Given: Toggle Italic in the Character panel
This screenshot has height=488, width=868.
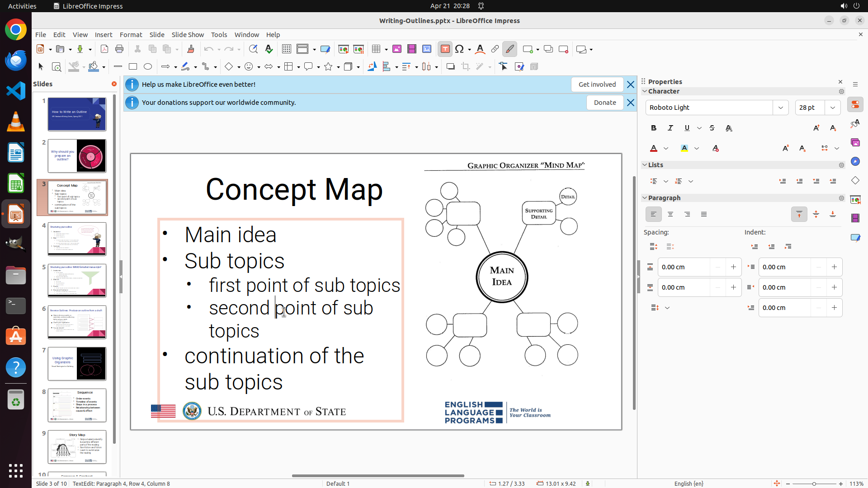Looking at the screenshot, I should [x=670, y=128].
